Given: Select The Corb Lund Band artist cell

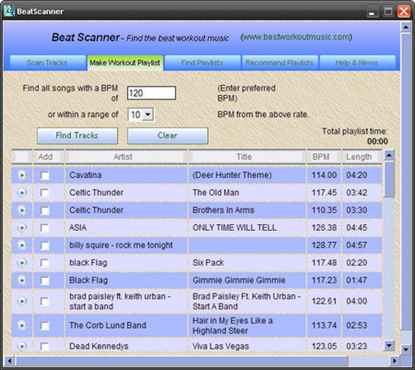Looking at the screenshot, I should (126, 325).
